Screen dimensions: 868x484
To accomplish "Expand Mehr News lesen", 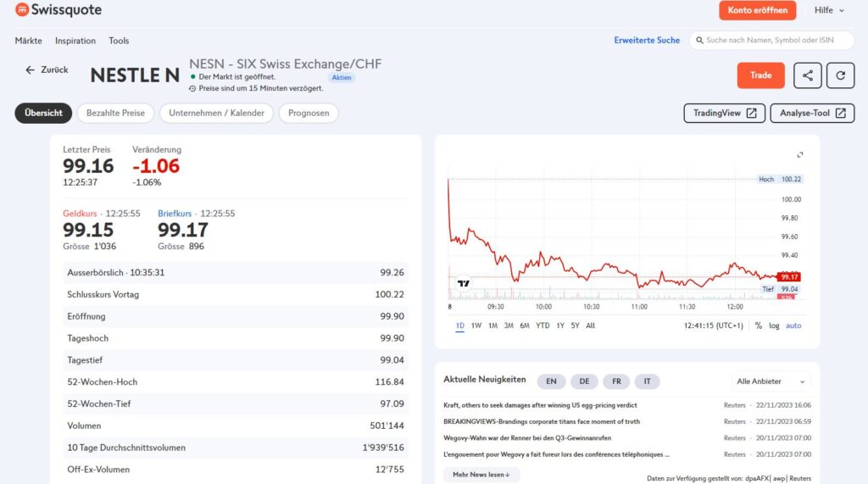I will (x=481, y=475).
